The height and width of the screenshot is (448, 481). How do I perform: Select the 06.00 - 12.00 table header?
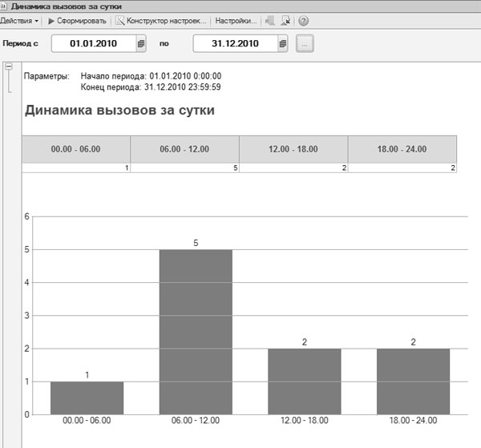tap(184, 149)
